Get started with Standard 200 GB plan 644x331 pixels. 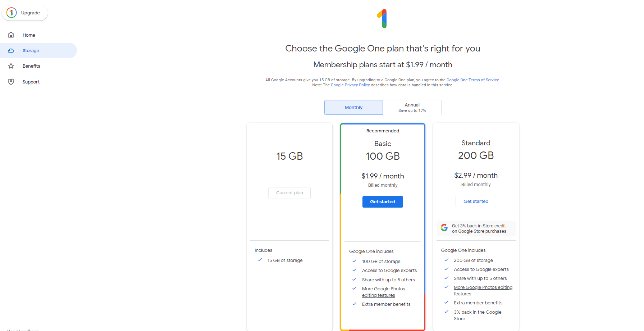476,201
